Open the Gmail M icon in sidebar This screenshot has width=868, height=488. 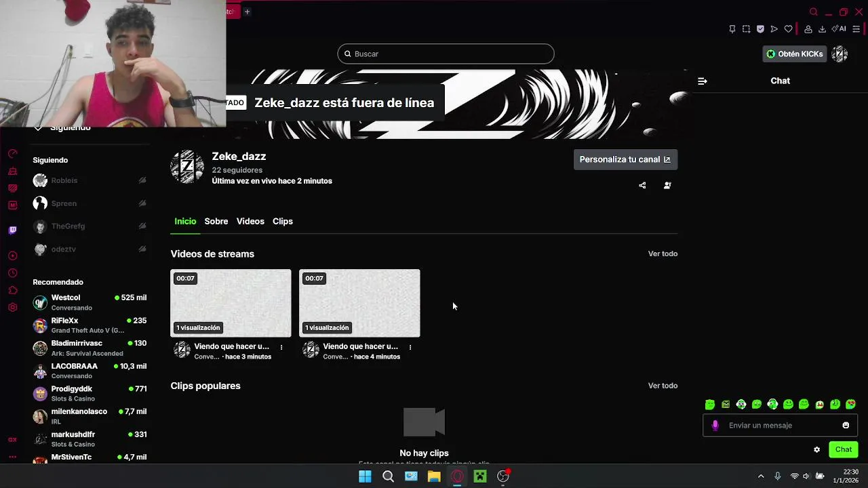click(x=12, y=205)
